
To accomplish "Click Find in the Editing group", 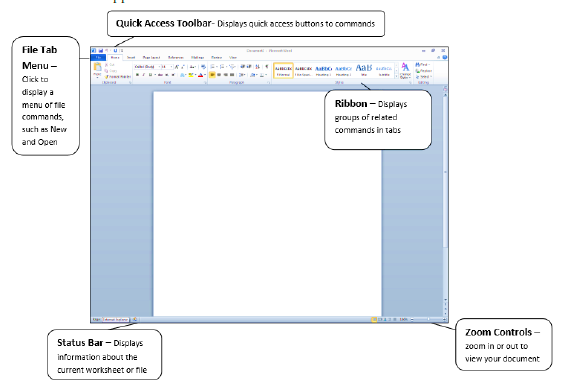I will [x=423, y=65].
